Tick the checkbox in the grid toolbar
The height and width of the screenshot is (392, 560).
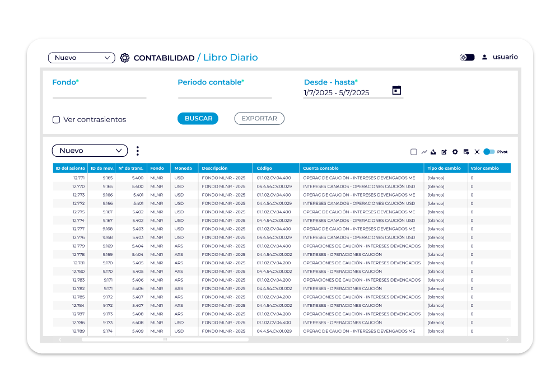(x=413, y=152)
